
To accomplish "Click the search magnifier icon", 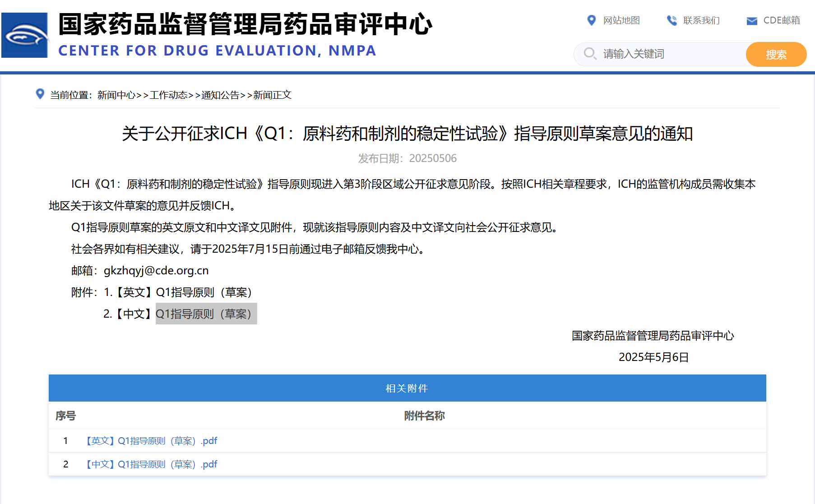I will coord(590,54).
